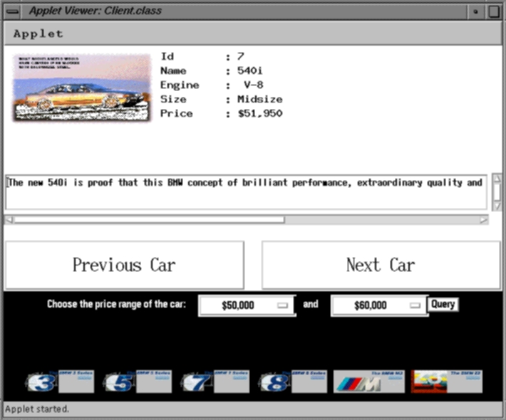Open the $60,000 maximum price dropdown

pos(379,305)
